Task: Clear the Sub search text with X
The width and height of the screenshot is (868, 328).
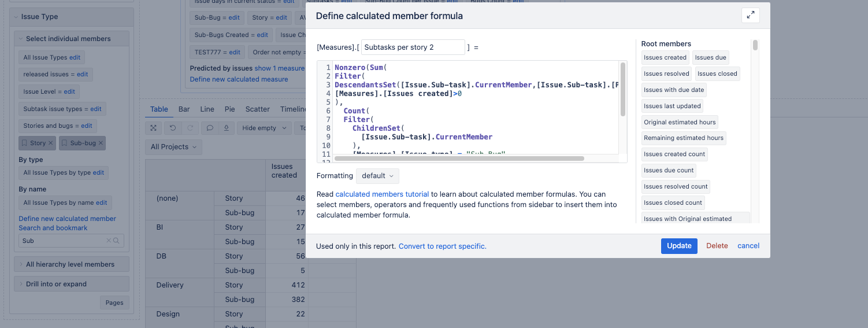Action: 109,241
